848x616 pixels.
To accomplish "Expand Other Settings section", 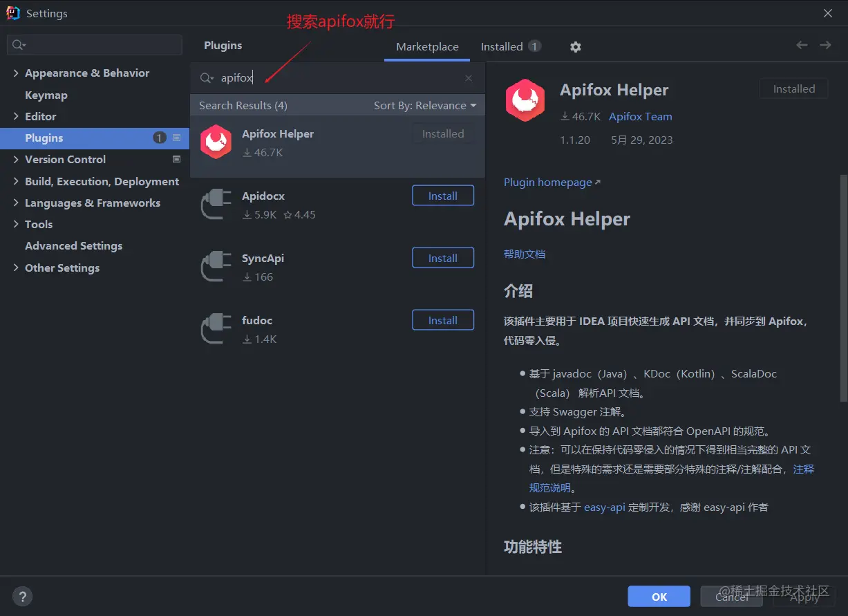I will [x=15, y=268].
